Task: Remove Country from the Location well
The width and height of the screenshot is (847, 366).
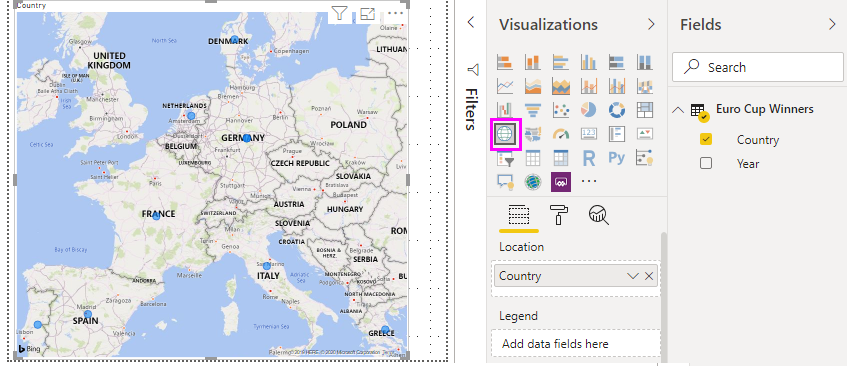Action: (x=649, y=276)
